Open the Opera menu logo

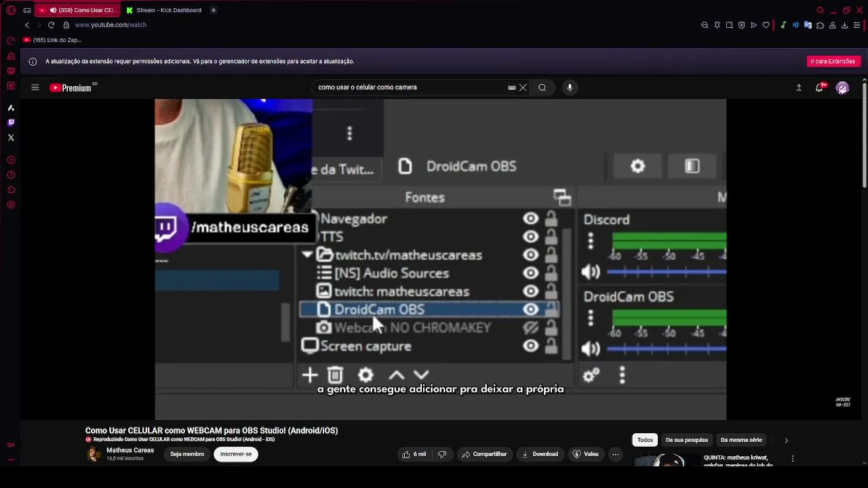click(x=11, y=10)
